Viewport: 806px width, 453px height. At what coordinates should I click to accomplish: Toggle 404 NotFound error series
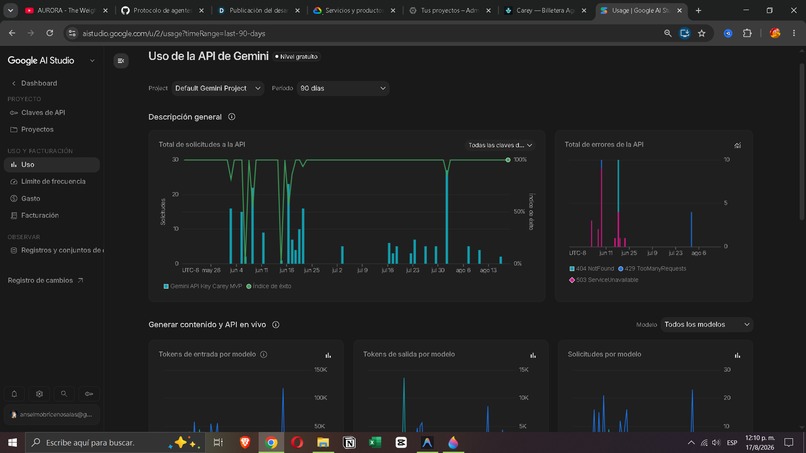coord(592,268)
